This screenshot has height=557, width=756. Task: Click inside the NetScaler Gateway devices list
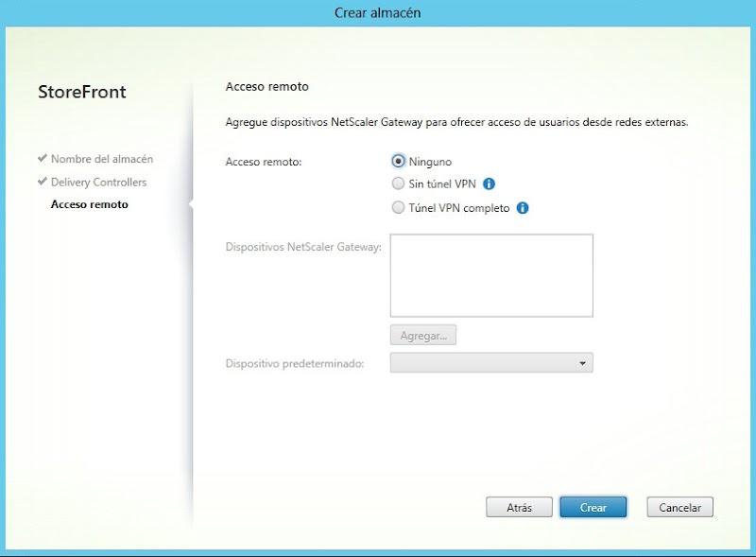(x=491, y=275)
